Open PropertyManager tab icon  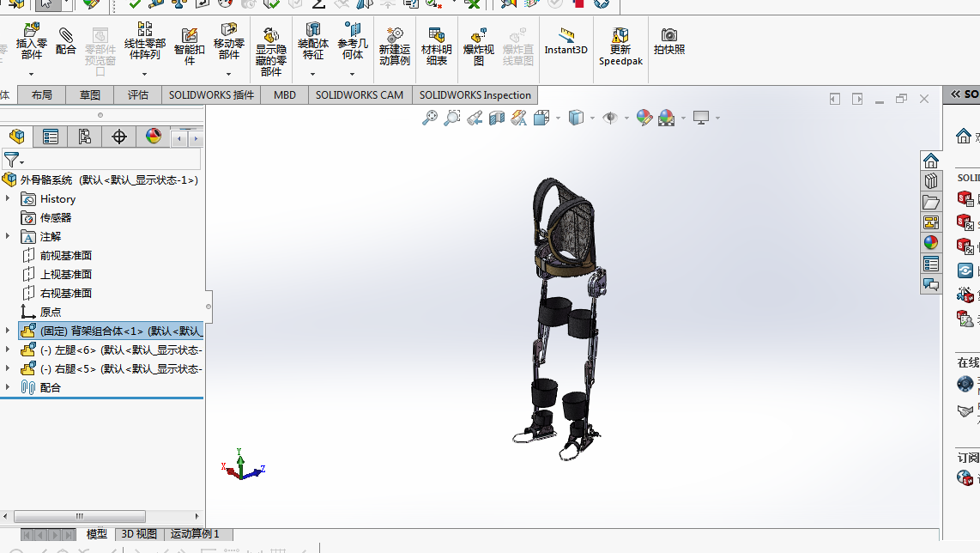tap(51, 137)
